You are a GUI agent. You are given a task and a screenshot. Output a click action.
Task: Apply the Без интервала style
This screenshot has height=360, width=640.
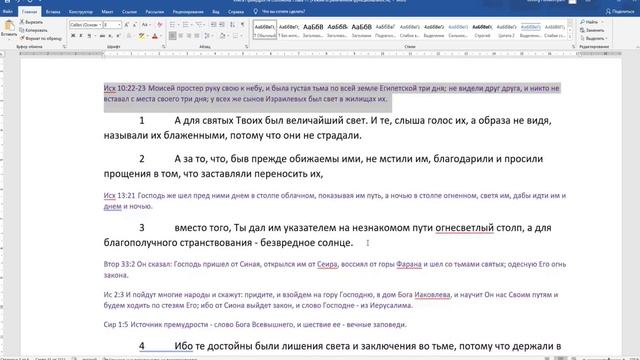click(289, 30)
